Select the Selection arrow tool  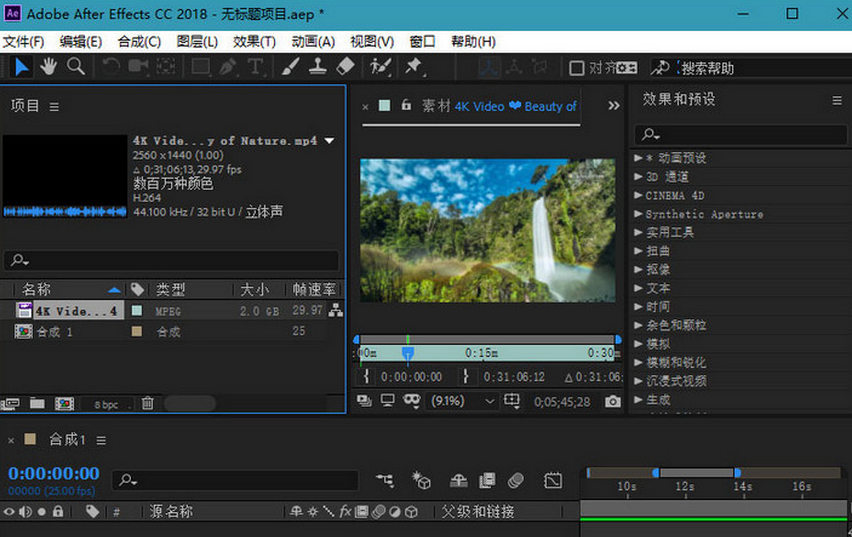[21, 67]
